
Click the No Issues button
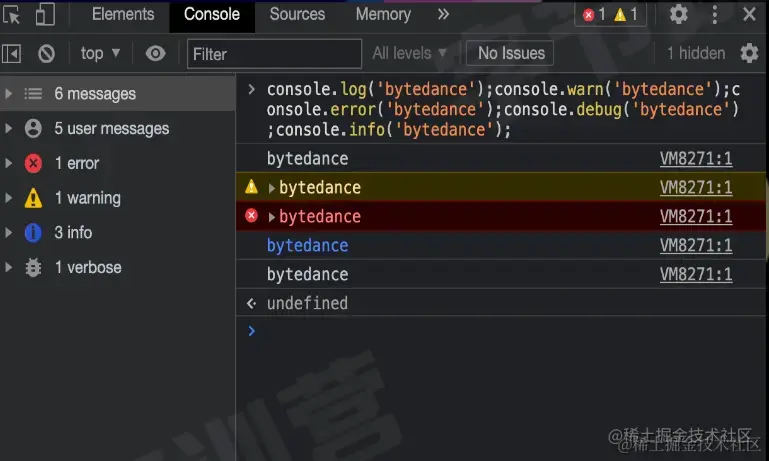tap(511, 54)
